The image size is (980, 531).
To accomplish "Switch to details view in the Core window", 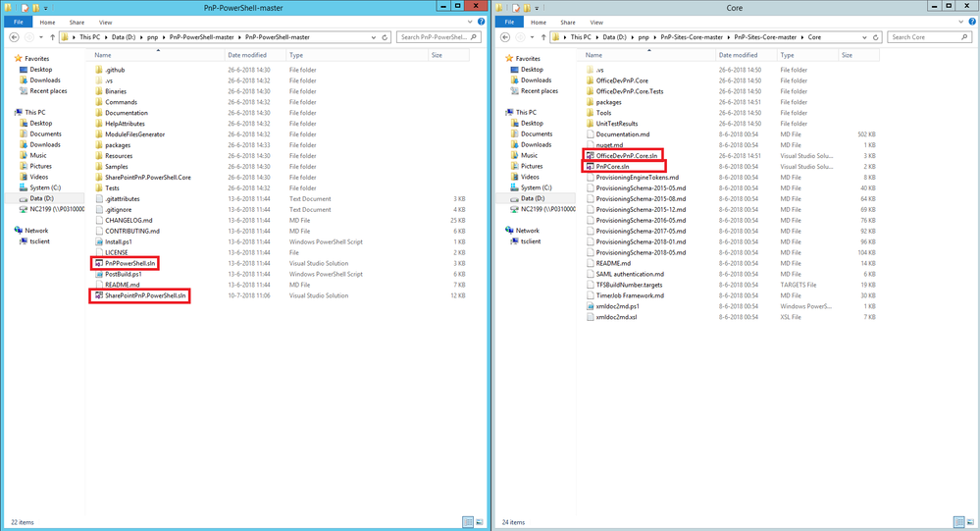I will tap(958, 521).
